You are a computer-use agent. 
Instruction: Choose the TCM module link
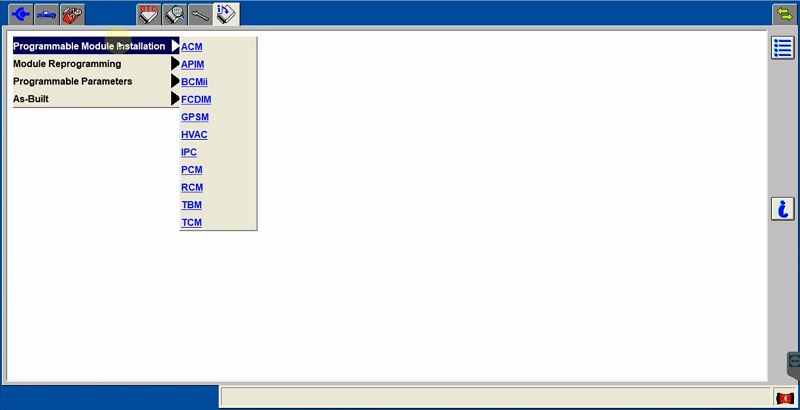[x=191, y=223]
